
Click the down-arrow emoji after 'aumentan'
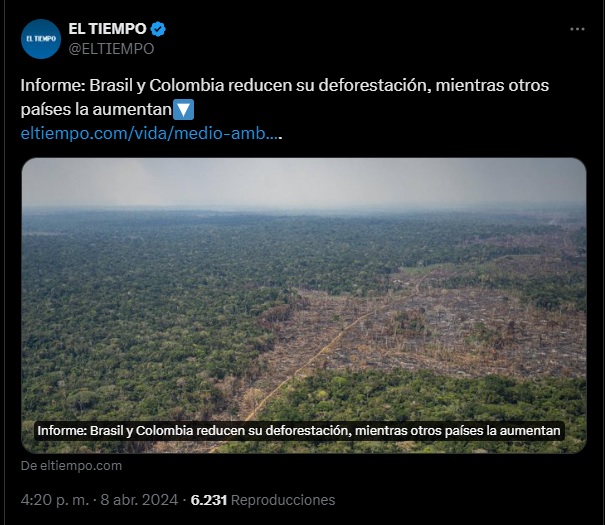pyautogui.click(x=183, y=110)
